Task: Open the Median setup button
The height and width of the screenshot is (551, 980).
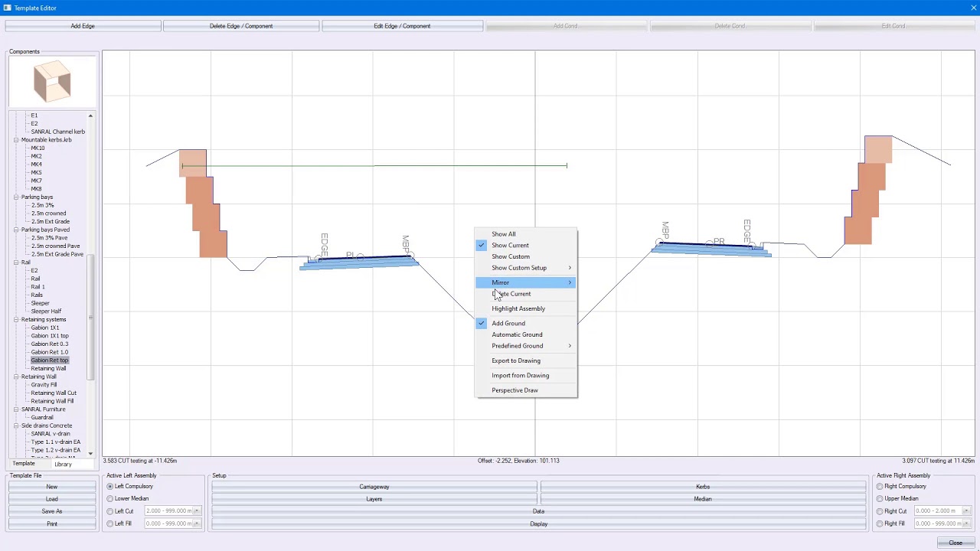Action: click(x=703, y=499)
